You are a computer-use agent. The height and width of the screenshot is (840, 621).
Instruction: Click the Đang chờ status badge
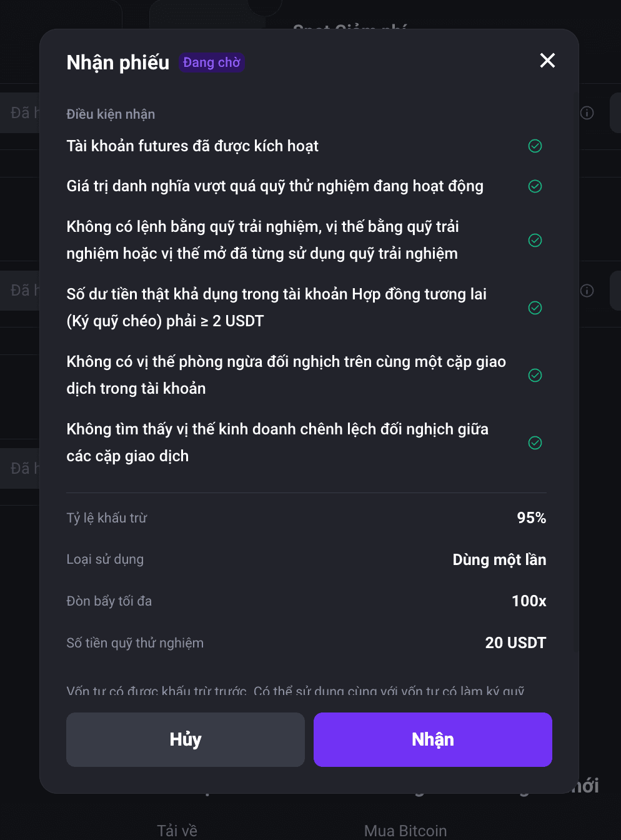point(212,62)
